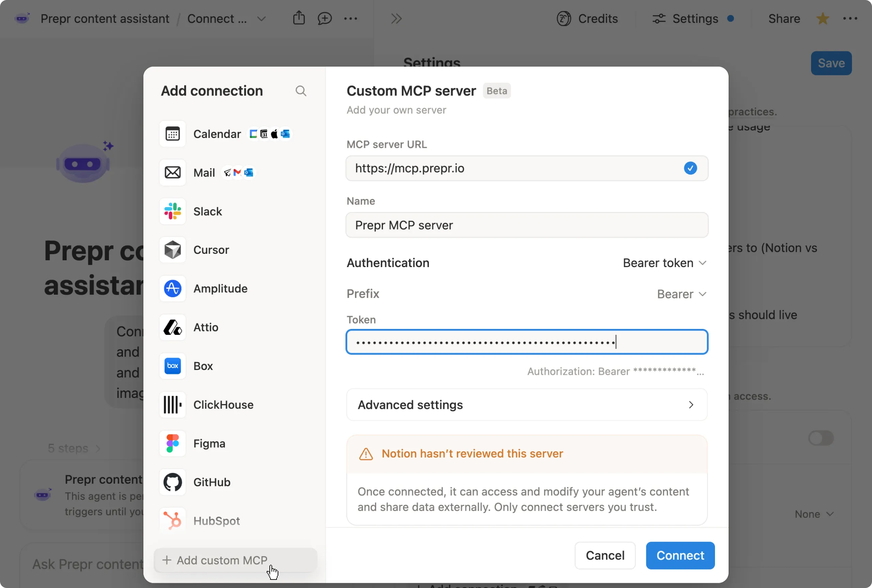Click the Name input field

pyautogui.click(x=527, y=225)
